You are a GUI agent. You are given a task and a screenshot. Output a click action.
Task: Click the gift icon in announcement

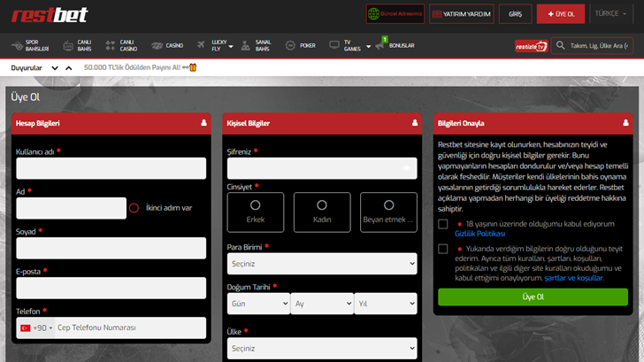(x=193, y=67)
